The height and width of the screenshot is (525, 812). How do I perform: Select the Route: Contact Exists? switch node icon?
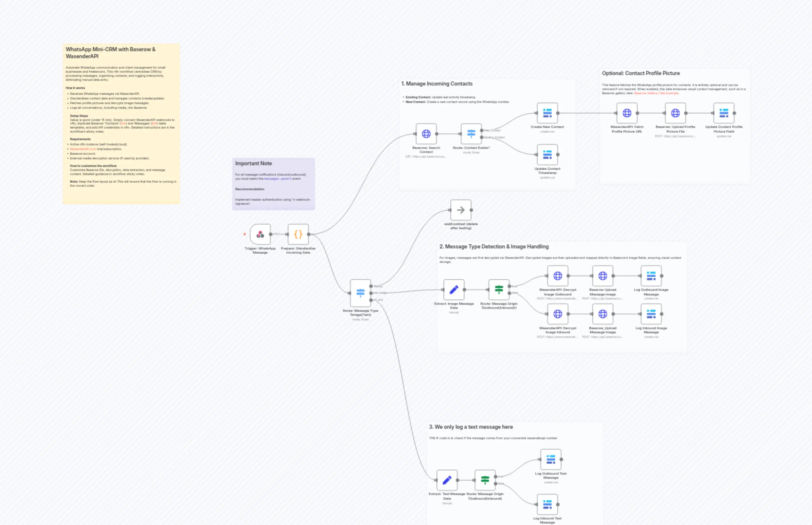tap(471, 134)
